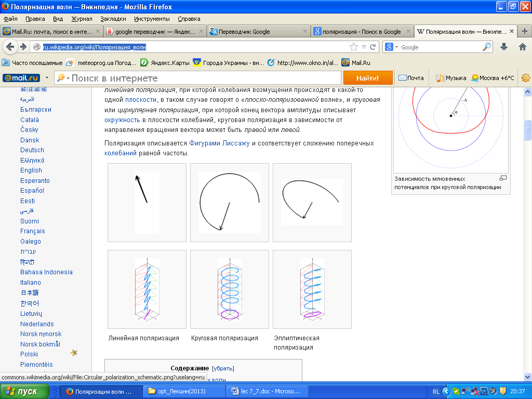The height and width of the screenshot is (399, 532).
Task: Follow the колебаний link
Action: point(121,153)
